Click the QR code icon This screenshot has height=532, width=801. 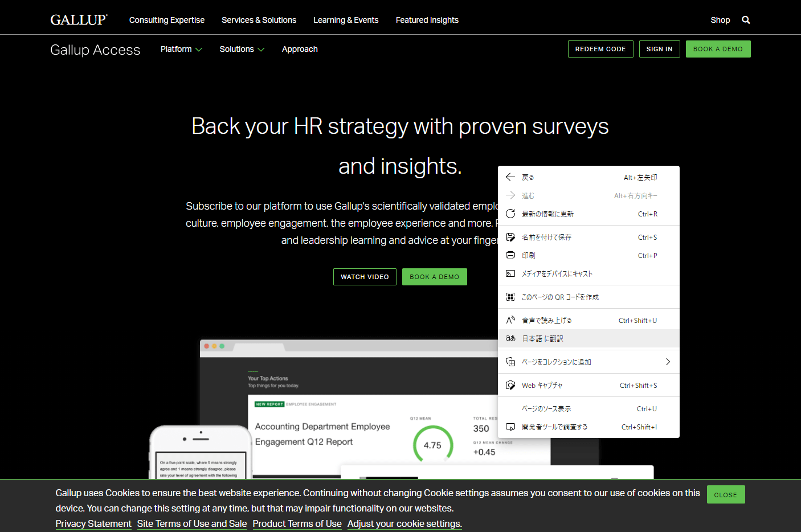[510, 297]
